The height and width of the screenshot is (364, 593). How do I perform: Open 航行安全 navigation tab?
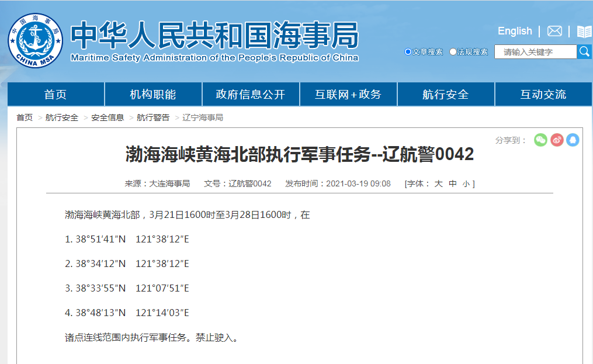pyautogui.click(x=446, y=94)
